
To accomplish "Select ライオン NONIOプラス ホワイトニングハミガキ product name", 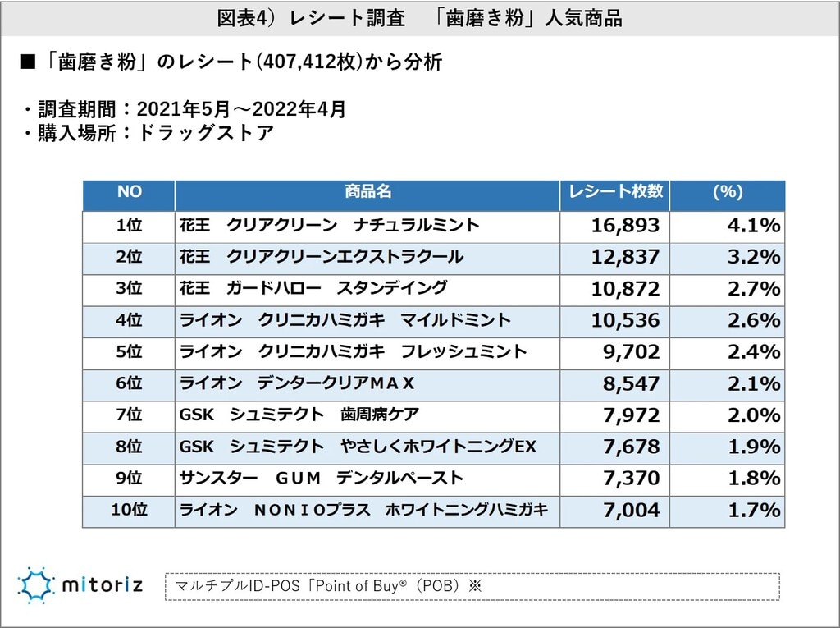I will point(363,510).
